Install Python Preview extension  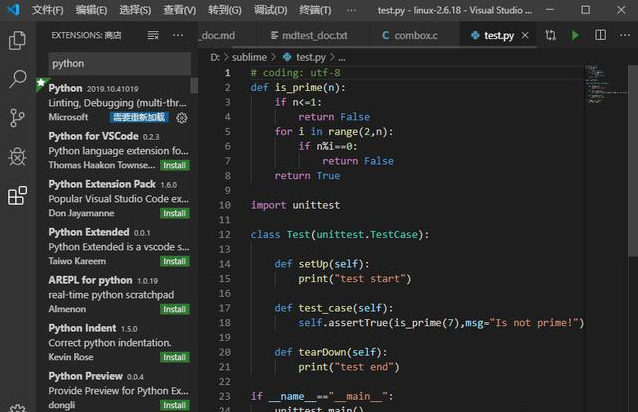click(x=174, y=405)
